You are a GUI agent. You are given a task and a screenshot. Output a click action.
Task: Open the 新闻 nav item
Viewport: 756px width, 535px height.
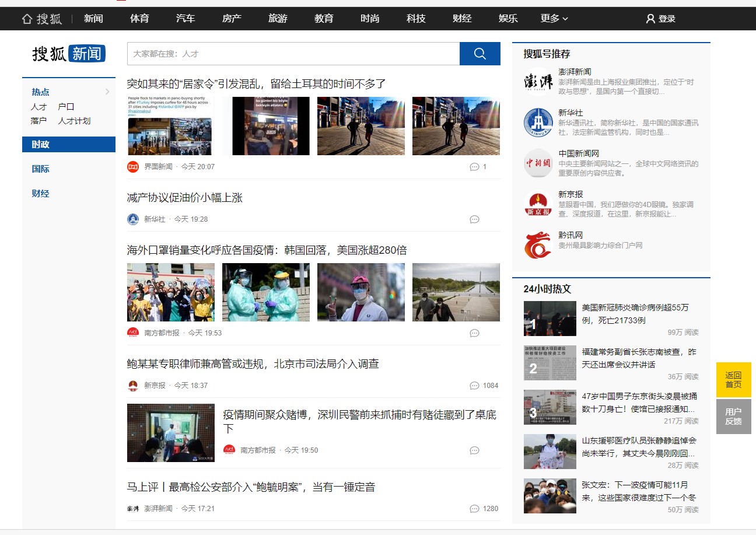[93, 19]
